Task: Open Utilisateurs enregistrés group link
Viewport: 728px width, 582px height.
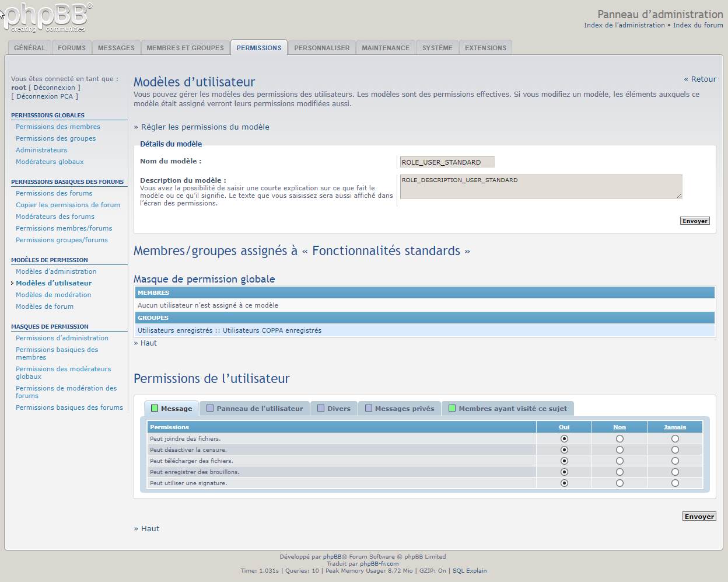Action: pos(175,330)
